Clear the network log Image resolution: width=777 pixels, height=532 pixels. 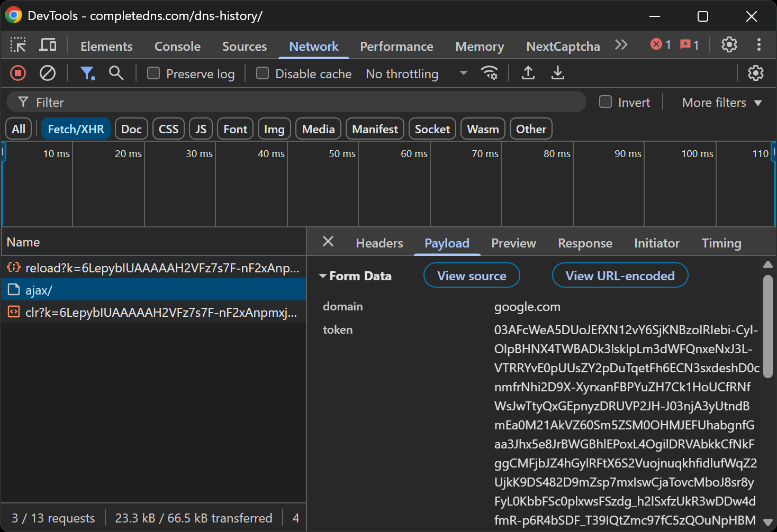coord(48,73)
